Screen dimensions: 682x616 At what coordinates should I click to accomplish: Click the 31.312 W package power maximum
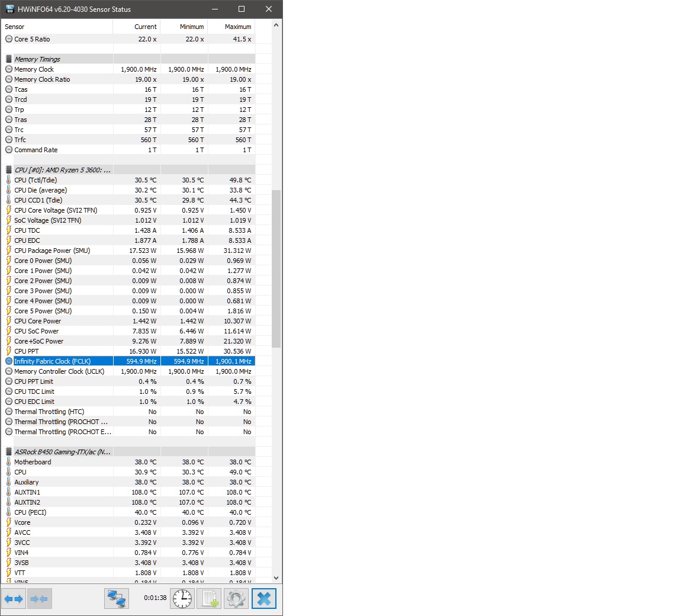pyautogui.click(x=237, y=251)
